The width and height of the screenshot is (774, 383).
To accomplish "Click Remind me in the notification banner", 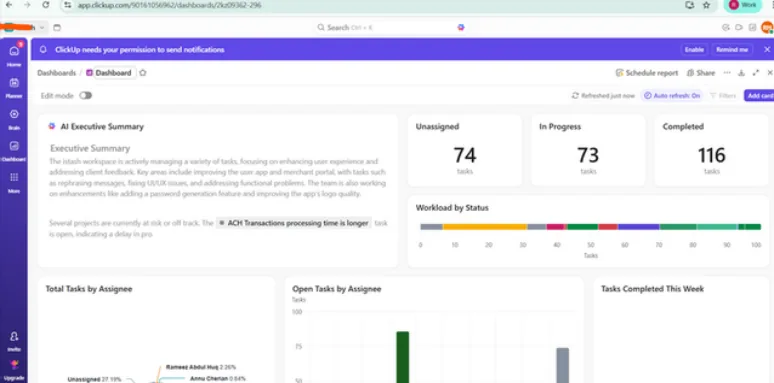I will pyautogui.click(x=732, y=50).
